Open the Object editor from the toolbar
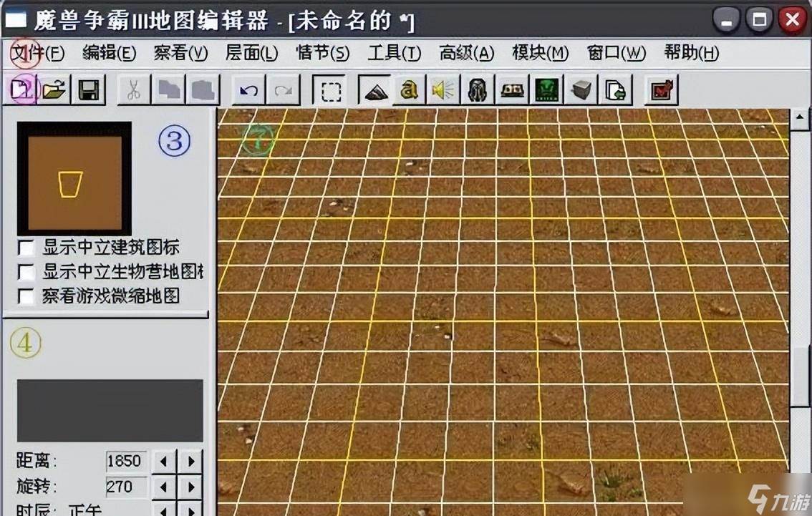This screenshot has width=812, height=516. point(478,91)
